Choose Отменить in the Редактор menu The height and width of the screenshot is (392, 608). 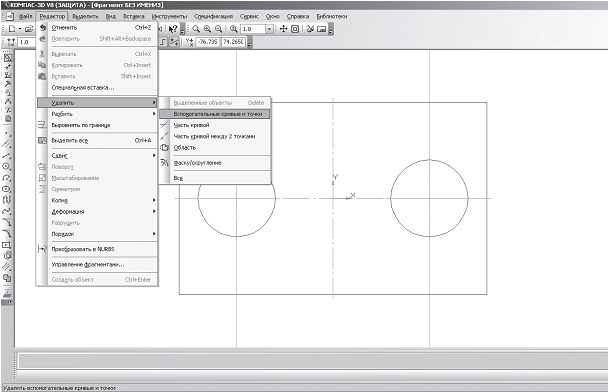97,28
